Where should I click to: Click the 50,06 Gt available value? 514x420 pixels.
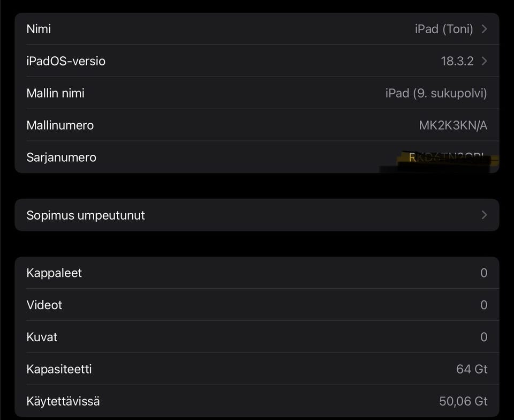pos(463,401)
